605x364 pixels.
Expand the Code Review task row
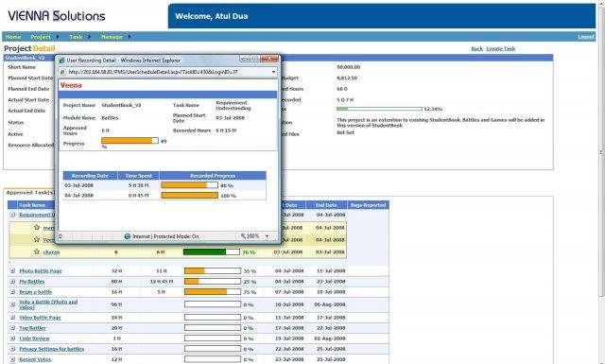[12, 338]
